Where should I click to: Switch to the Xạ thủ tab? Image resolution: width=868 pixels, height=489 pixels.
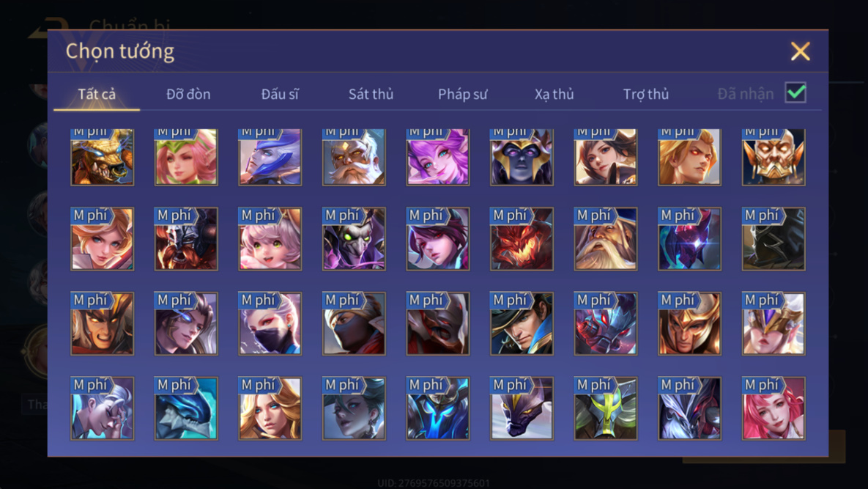(554, 94)
